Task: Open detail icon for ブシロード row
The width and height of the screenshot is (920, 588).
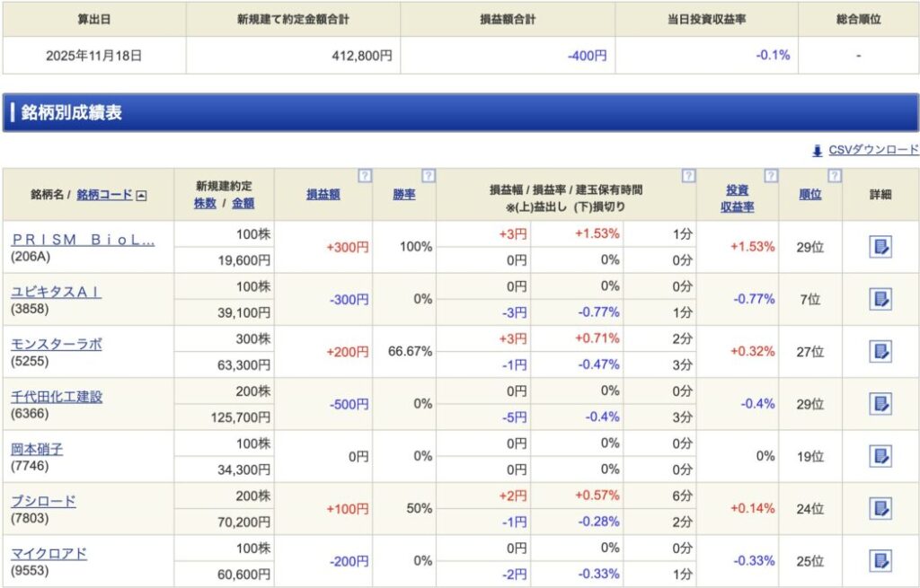Action: click(x=880, y=508)
